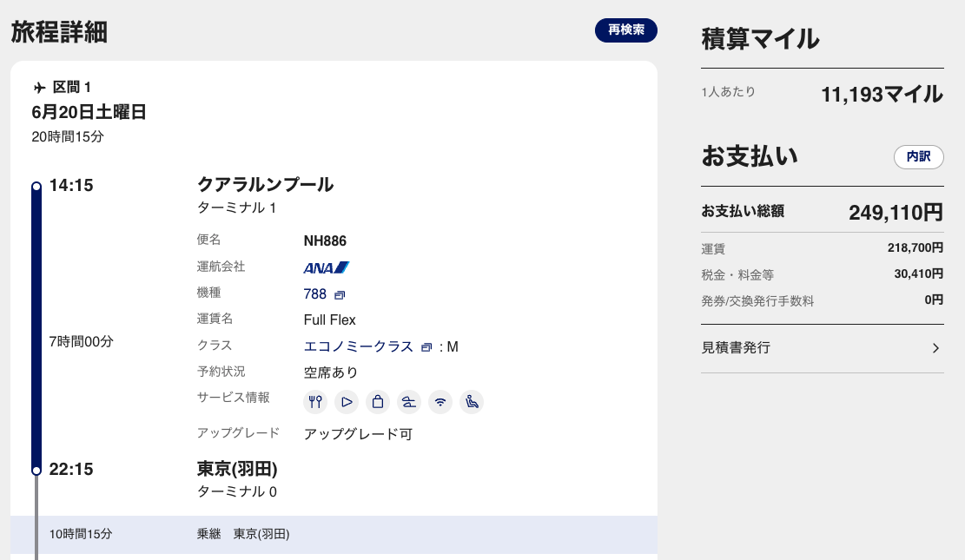Click the 乗継 東京(羽田) layover row
The height and width of the screenshot is (560, 965).
[334, 534]
